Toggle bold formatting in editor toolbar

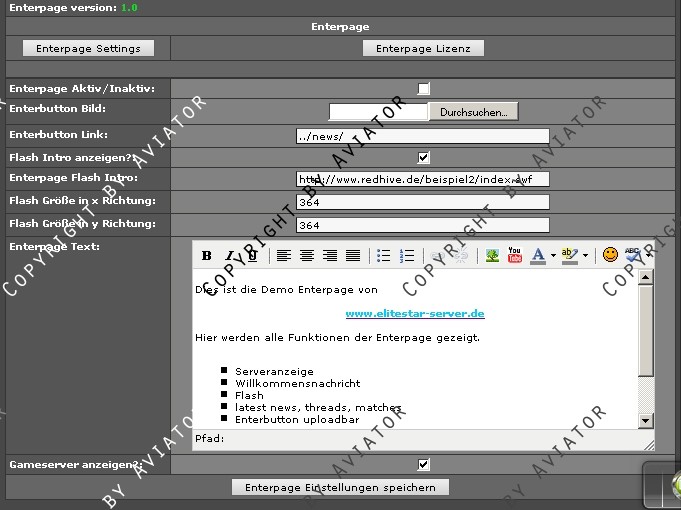click(x=207, y=255)
